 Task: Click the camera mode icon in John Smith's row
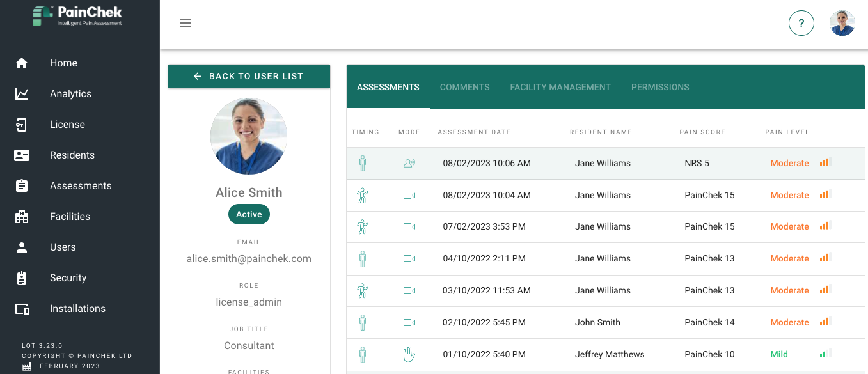coord(409,322)
